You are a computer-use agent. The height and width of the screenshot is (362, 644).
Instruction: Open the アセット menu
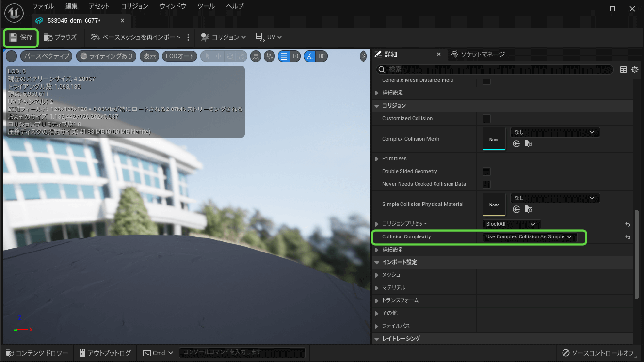[99, 6]
